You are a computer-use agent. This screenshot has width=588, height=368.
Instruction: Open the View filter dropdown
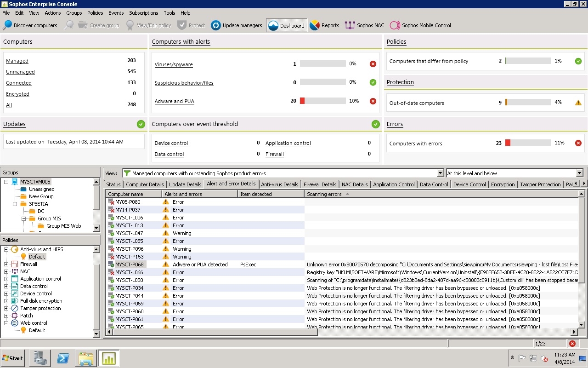(441, 173)
